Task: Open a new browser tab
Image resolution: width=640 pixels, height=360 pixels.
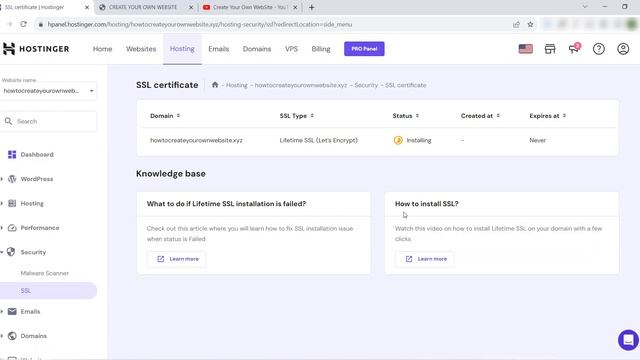Action: [311, 7]
